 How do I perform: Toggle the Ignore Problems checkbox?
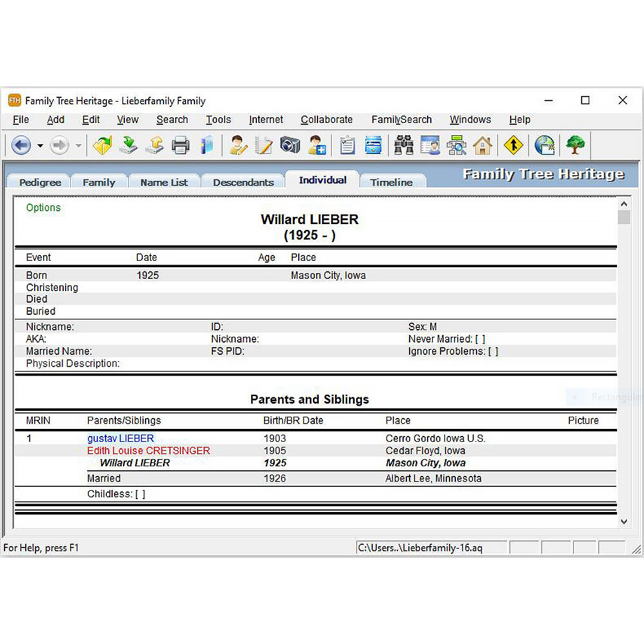(493, 352)
